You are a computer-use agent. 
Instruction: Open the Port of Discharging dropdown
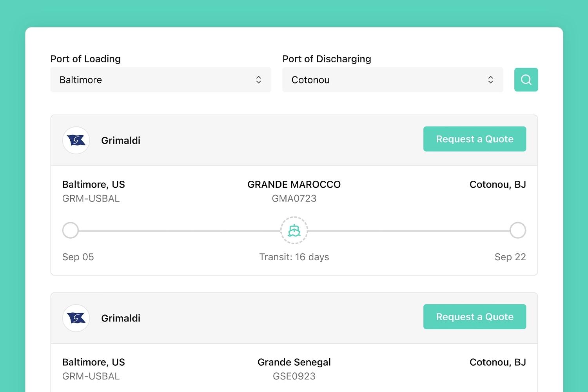tap(392, 80)
